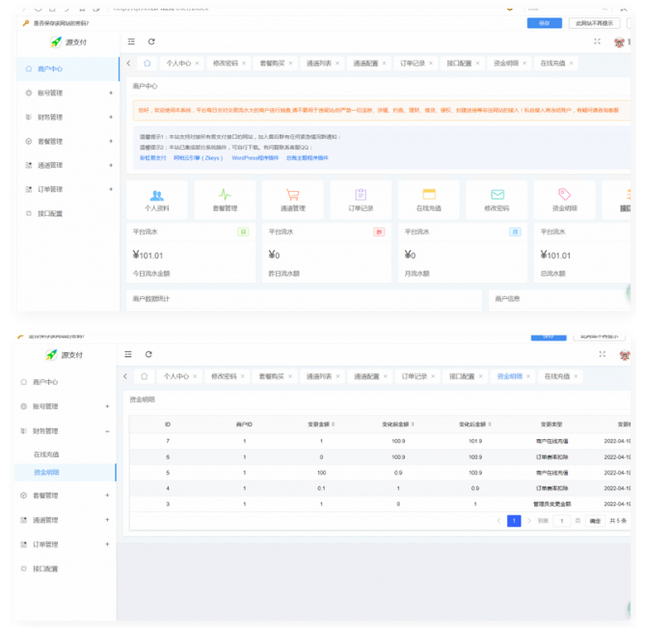The image size is (672, 632).
Task: Open the 个人资料 shortcut icon
Action: click(156, 195)
